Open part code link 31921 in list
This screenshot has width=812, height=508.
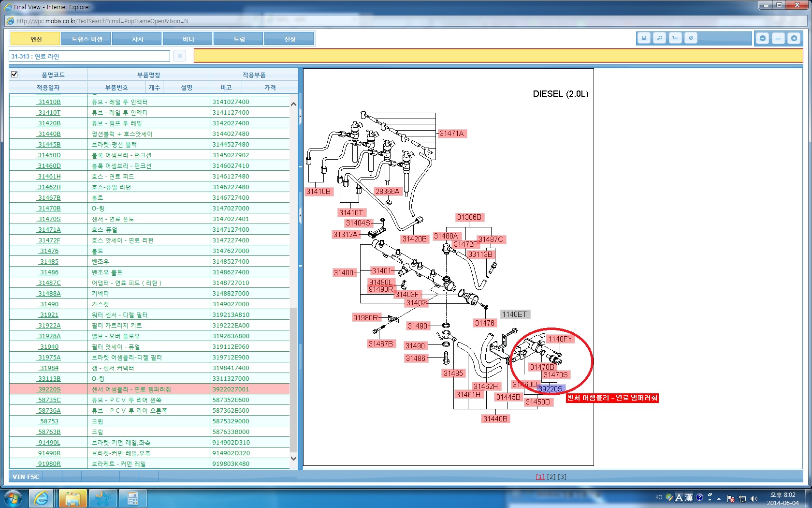(x=49, y=314)
